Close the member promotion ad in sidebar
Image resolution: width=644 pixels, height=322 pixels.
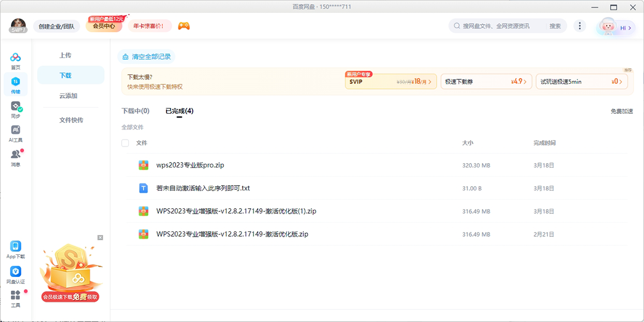100,237
